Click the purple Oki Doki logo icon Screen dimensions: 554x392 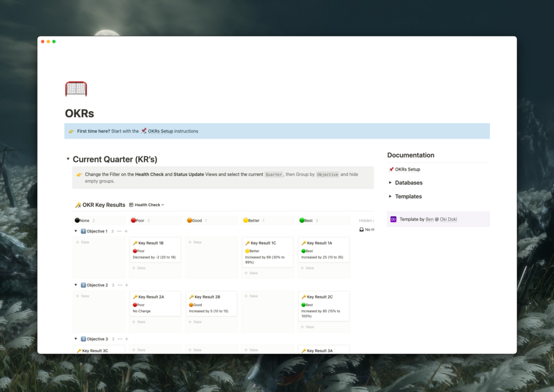pos(393,219)
